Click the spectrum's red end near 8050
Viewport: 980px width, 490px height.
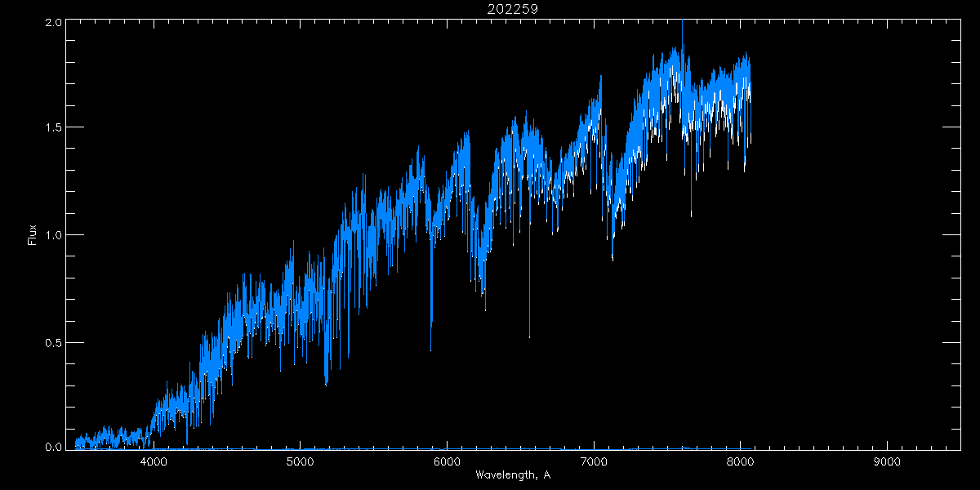click(749, 143)
